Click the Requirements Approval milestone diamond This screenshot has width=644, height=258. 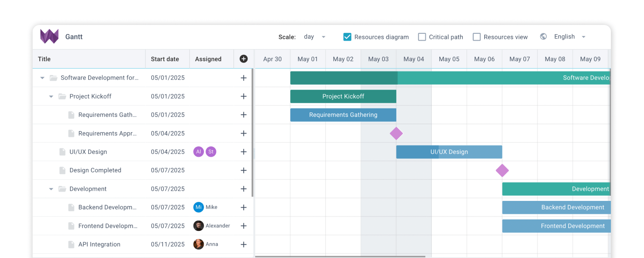pos(396,133)
